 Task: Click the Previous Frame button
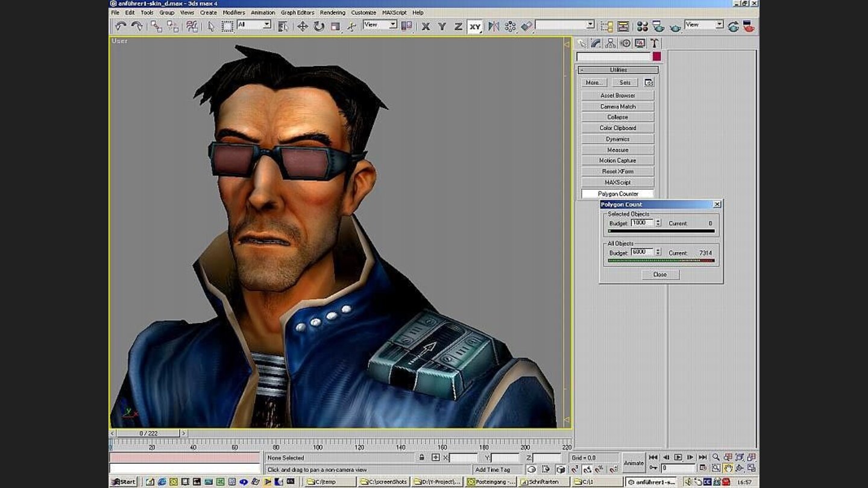tap(666, 457)
